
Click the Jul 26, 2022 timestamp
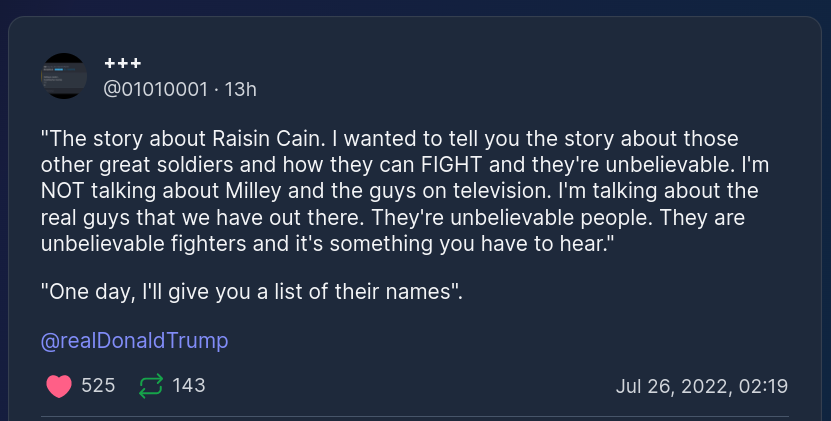point(702,386)
